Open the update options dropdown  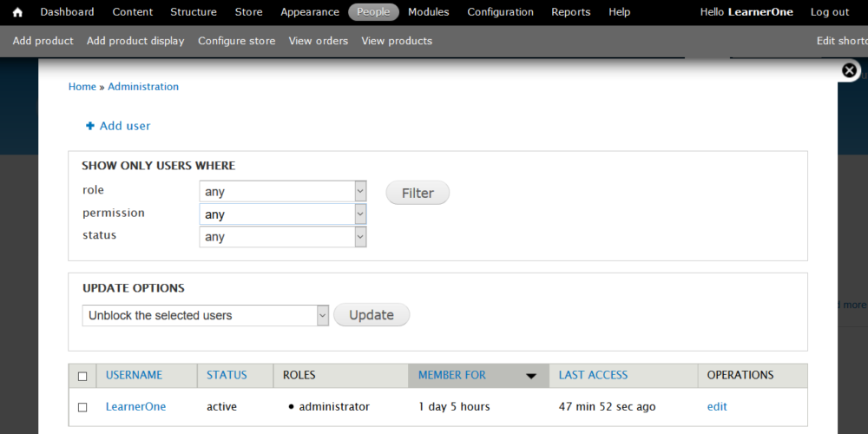pyautogui.click(x=206, y=316)
